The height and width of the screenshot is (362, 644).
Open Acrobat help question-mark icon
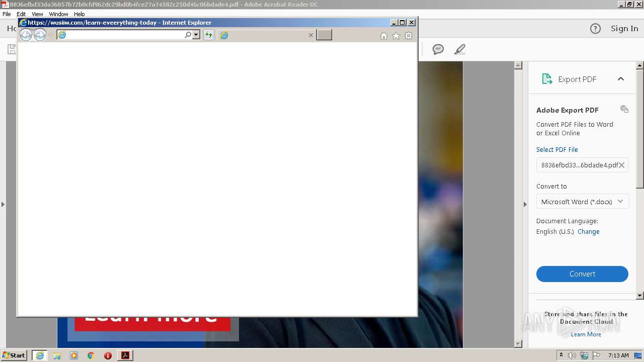[x=595, y=29]
